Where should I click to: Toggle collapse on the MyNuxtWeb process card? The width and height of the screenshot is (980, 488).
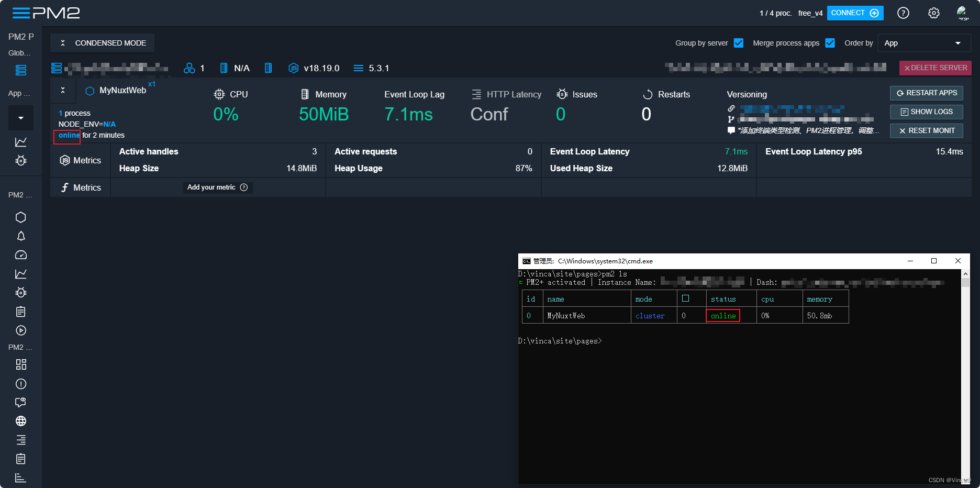coord(63,91)
